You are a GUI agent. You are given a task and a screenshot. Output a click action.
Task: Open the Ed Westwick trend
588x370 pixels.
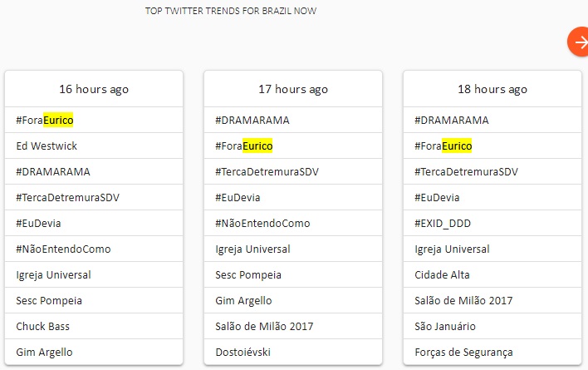[48, 146]
